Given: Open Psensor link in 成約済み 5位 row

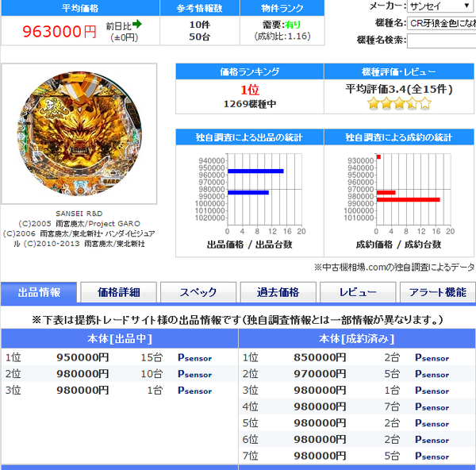Looking at the screenshot, I should point(432,423).
